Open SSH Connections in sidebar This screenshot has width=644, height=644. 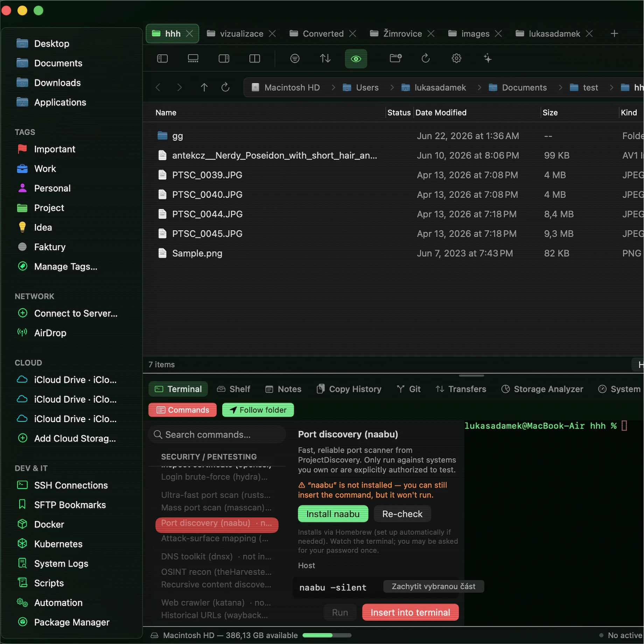tap(72, 485)
